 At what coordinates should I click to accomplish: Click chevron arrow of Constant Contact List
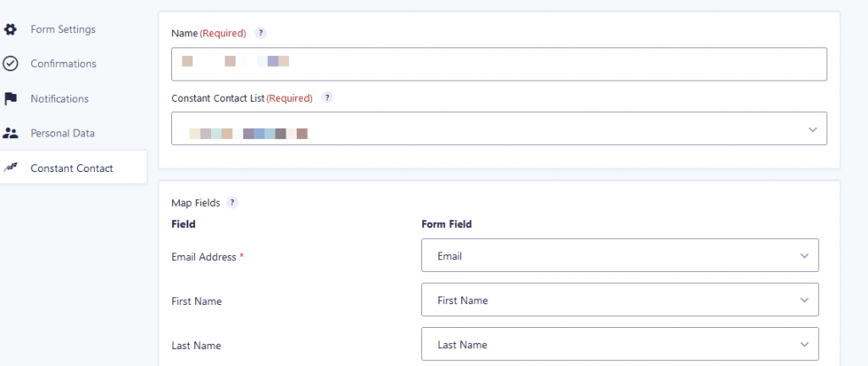point(812,130)
